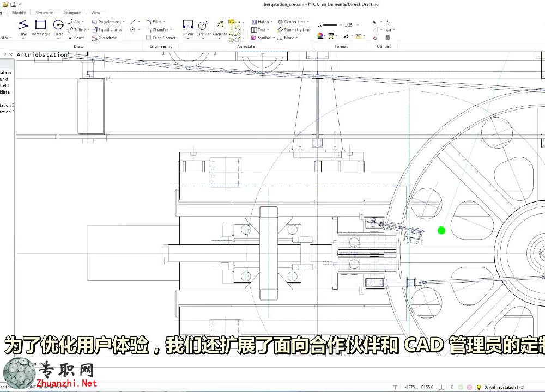This screenshot has width=545, height=392.
Task: Select 'unkt' row in left panel
Action: 4,79
